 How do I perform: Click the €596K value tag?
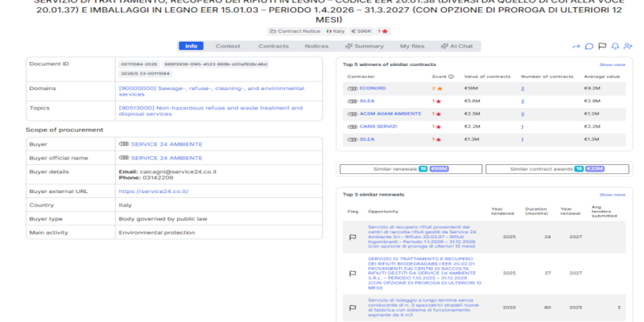pyautogui.click(x=361, y=31)
